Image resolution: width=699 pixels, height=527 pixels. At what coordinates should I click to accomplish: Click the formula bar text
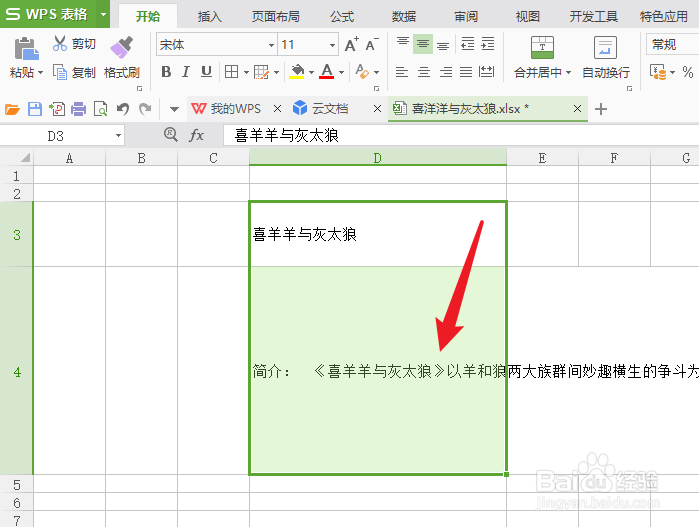(287, 135)
